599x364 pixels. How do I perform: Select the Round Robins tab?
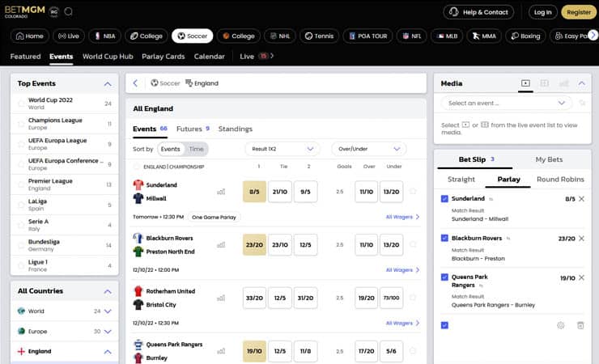point(560,180)
